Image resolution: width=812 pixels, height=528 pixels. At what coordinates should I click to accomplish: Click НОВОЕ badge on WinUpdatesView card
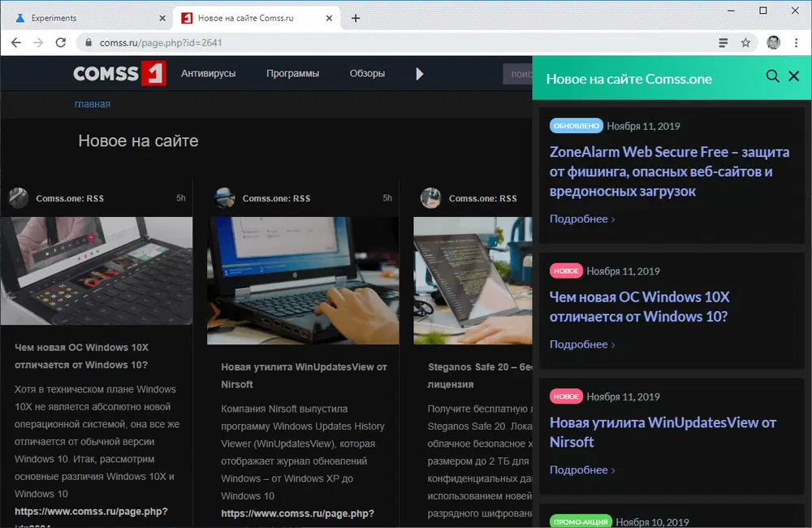[x=566, y=396]
